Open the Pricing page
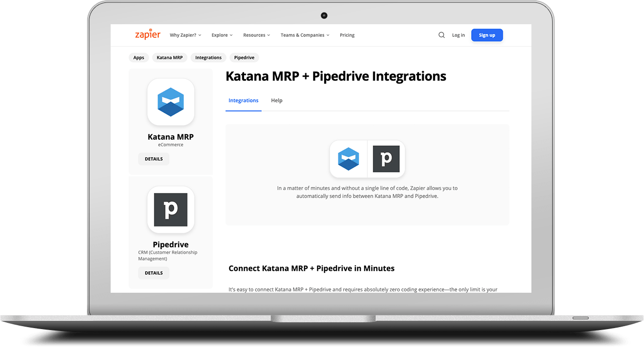644x347 pixels. (347, 35)
